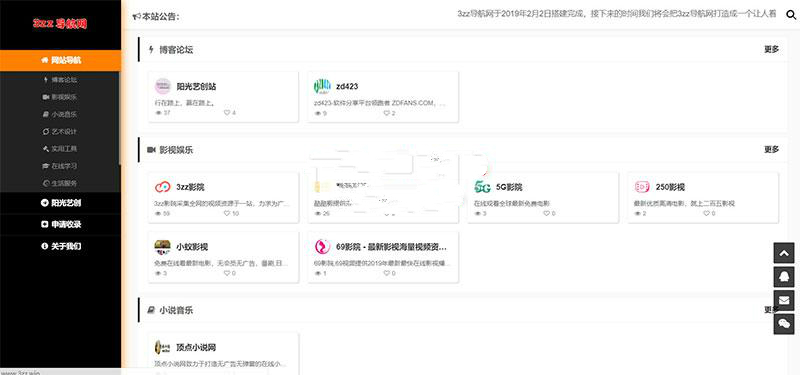Like the 阳光艺创站 card via heart icon
This screenshot has height=375, width=800.
click(x=227, y=113)
